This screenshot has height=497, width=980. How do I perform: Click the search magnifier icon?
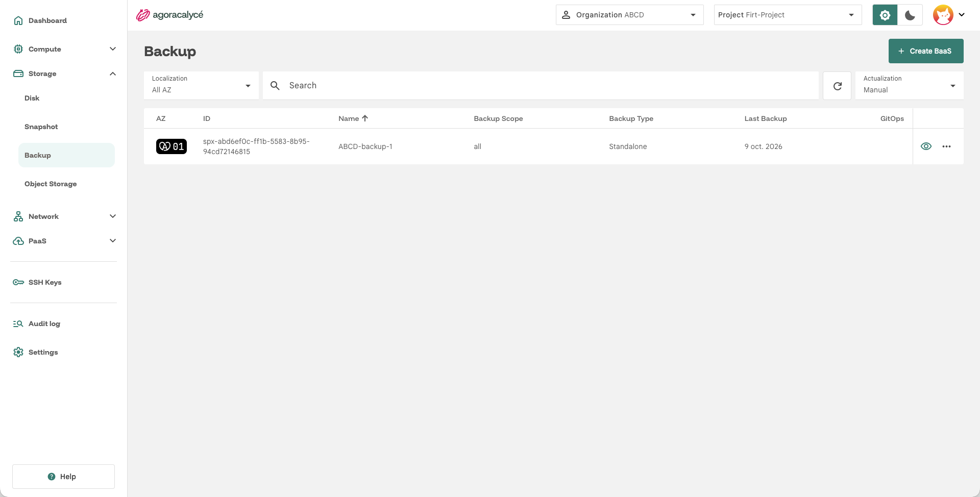(x=275, y=86)
